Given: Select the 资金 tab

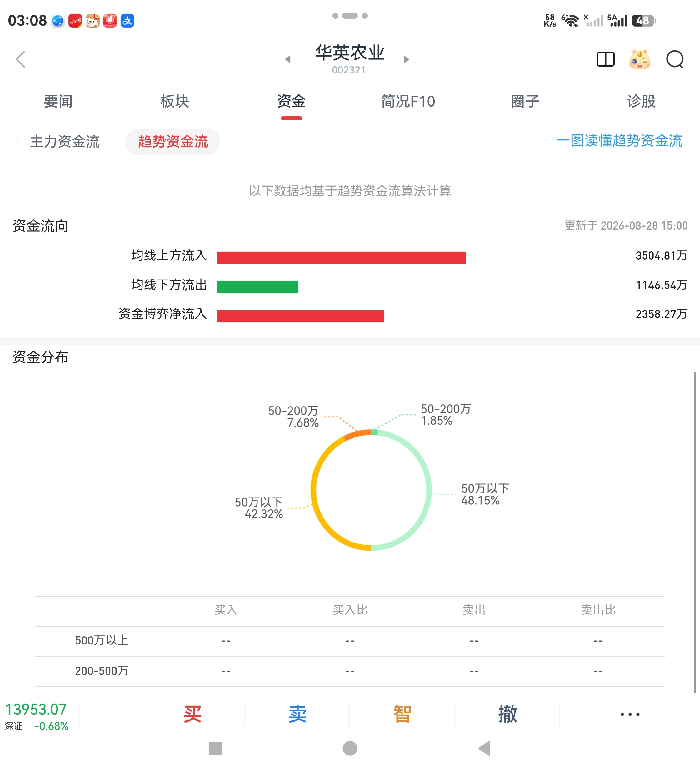Looking at the screenshot, I should coord(291,101).
